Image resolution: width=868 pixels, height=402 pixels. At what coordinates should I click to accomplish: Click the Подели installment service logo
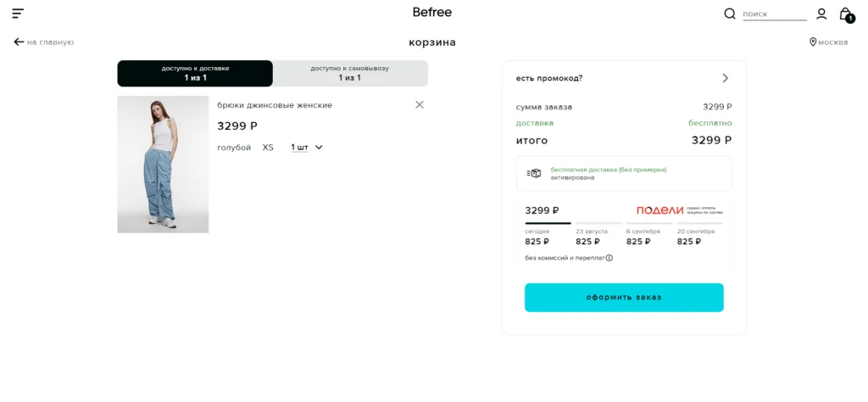click(659, 210)
